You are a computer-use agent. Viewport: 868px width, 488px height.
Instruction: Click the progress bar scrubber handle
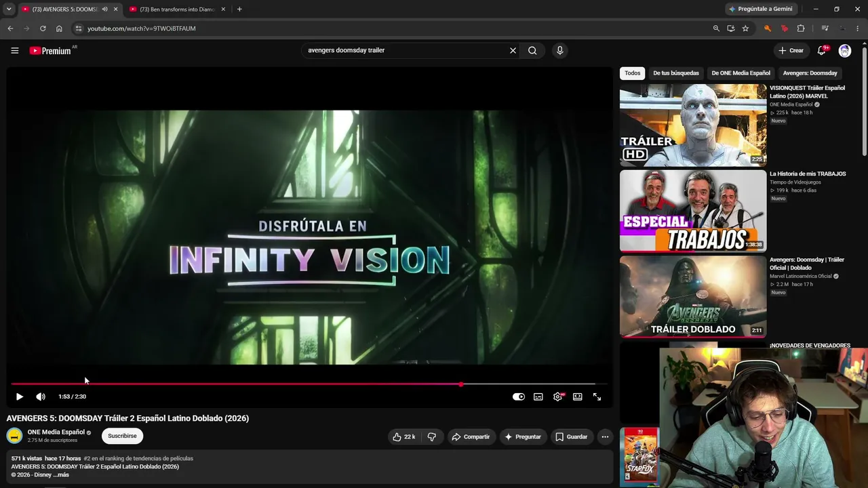461,384
